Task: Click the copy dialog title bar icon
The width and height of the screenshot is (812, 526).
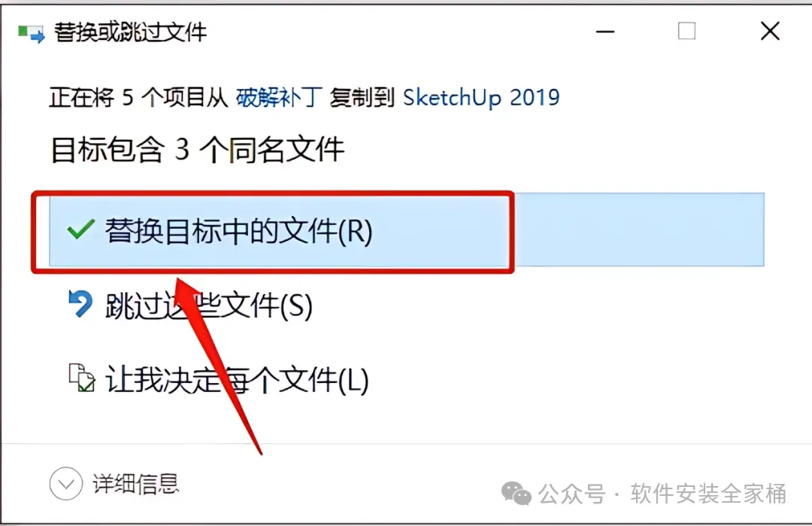Action: pyautogui.click(x=31, y=34)
